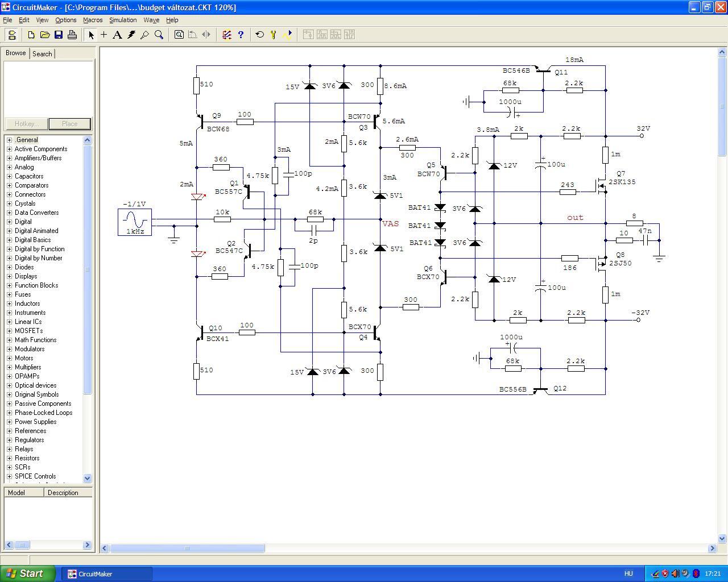The width and height of the screenshot is (728, 582).
Task: Expand the Capacitors category
Action: pyautogui.click(x=9, y=176)
